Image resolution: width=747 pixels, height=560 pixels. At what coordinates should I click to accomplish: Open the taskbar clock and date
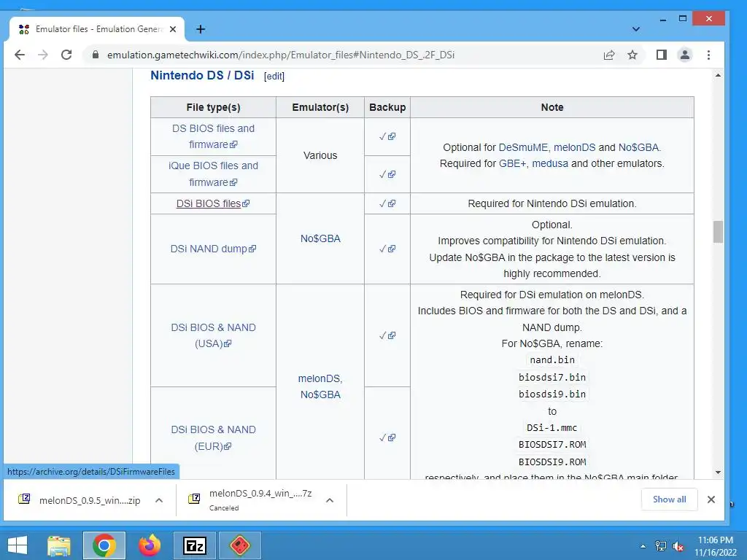coord(716,545)
